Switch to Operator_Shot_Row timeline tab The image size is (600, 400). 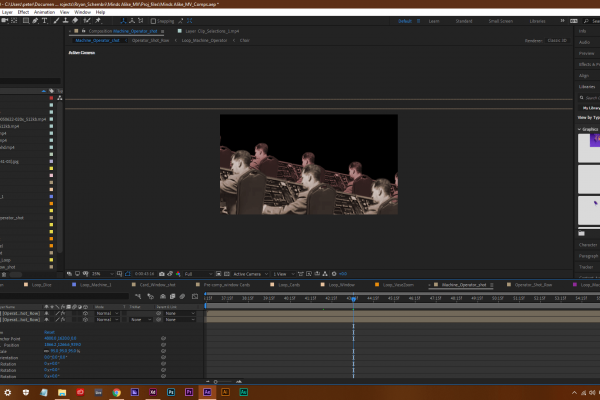533,285
